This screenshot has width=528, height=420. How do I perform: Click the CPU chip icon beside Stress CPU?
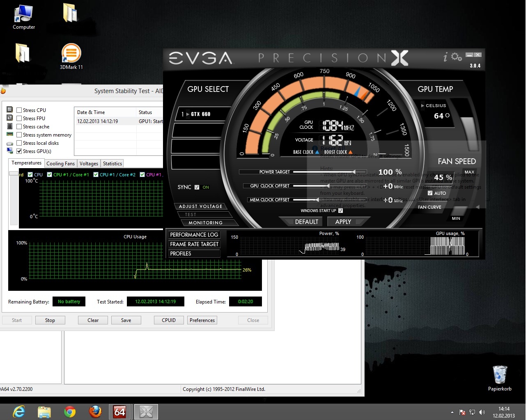[10, 110]
